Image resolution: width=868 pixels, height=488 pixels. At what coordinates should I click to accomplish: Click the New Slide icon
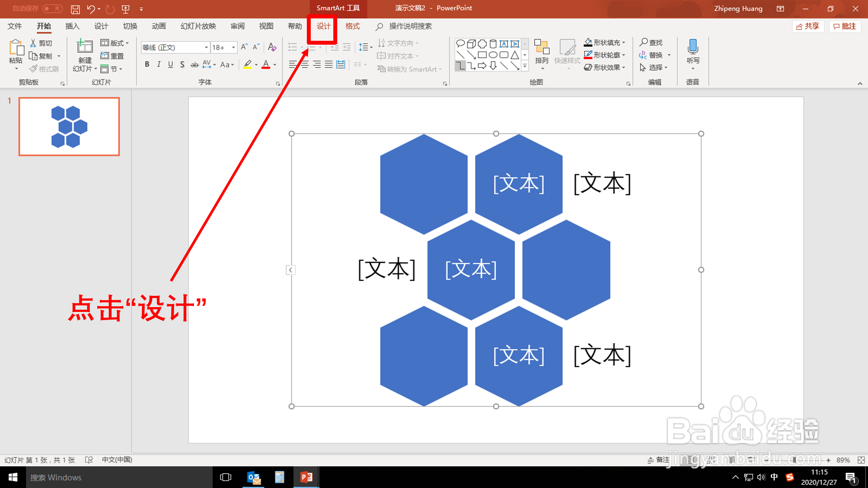[x=85, y=47]
